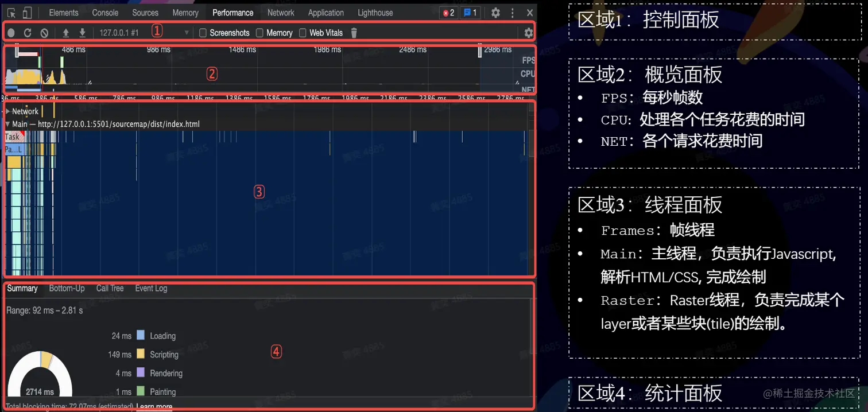
Task: Select the Pa...L entry under Task
Action: [13, 149]
